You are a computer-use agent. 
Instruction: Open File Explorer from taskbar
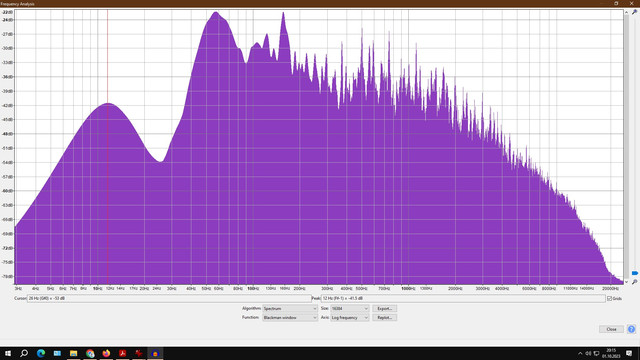(x=73, y=353)
